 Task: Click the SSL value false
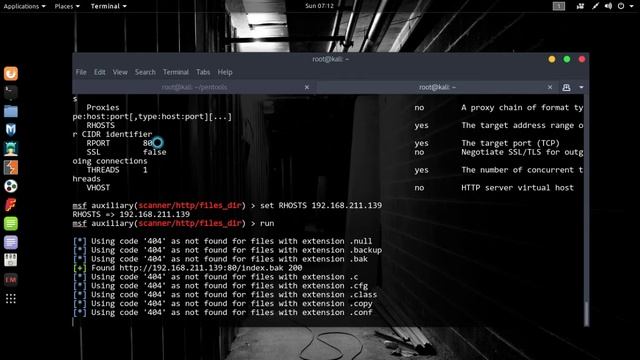click(x=155, y=152)
